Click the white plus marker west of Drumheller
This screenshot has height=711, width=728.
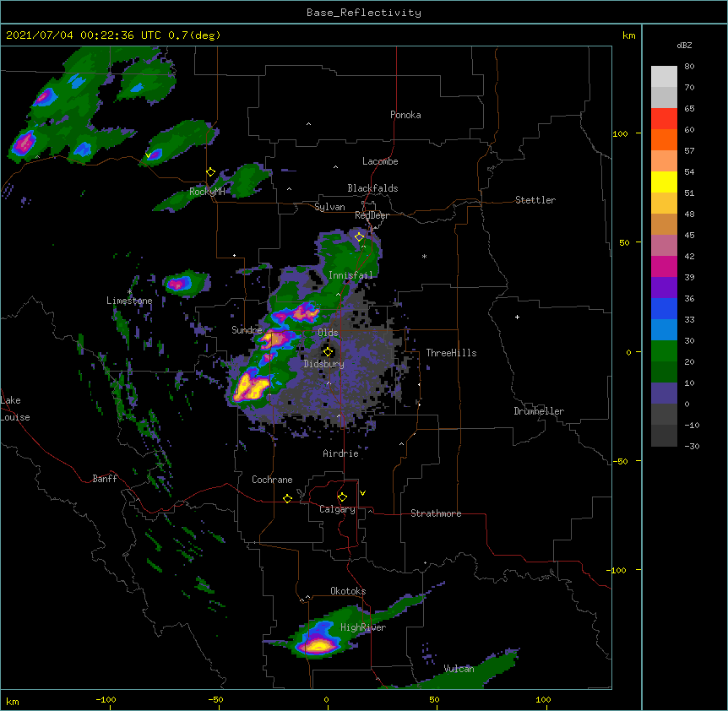tap(517, 317)
